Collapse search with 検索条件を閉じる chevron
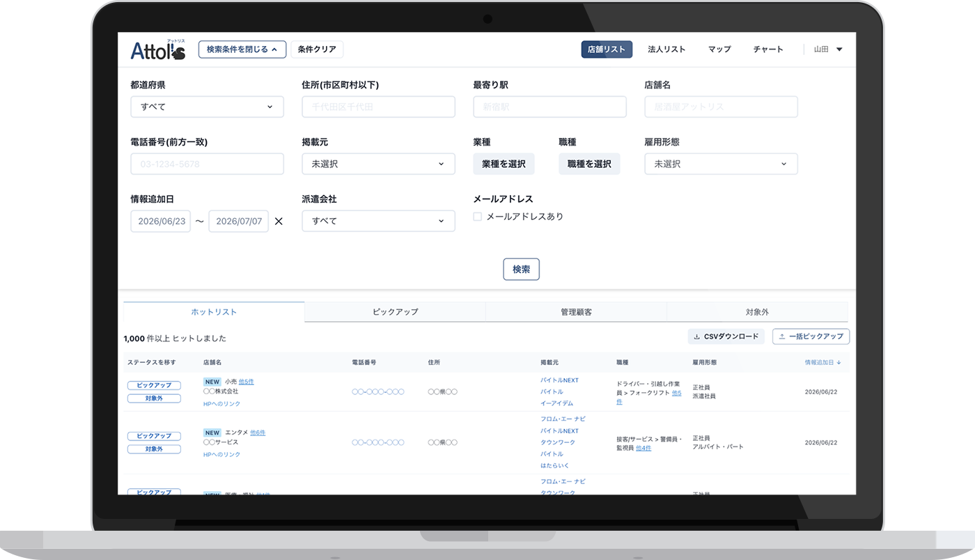The image size is (975, 560). (274, 49)
